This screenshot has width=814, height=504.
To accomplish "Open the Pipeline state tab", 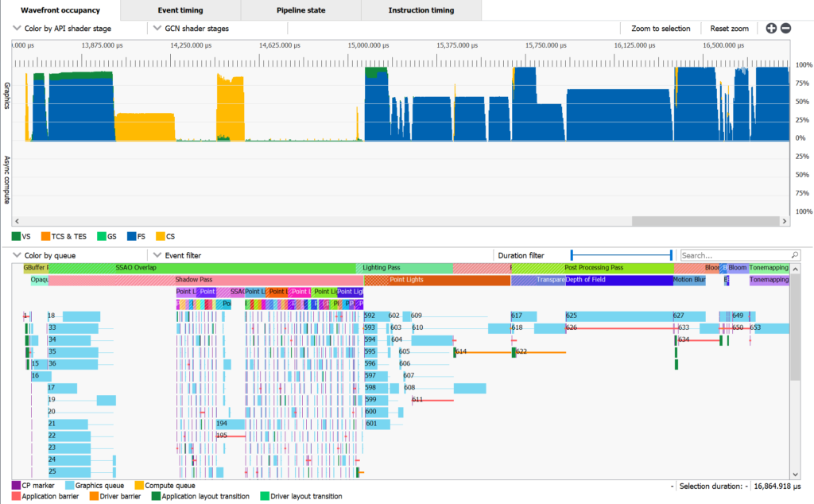I will pos(300,10).
